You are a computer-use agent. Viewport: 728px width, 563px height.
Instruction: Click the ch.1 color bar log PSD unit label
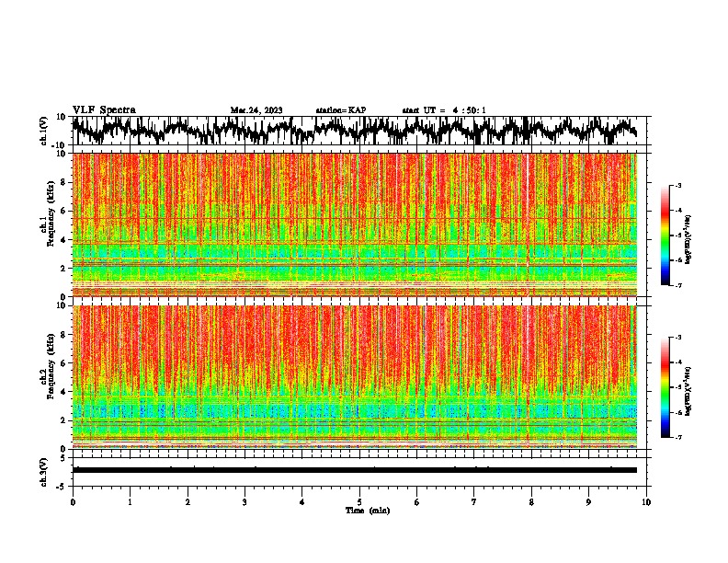click(688, 240)
